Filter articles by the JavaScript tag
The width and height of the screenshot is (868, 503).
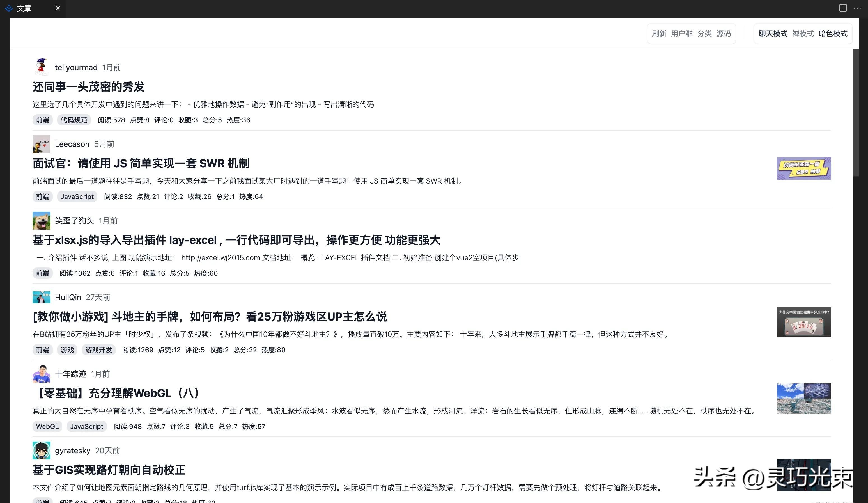pos(77,197)
